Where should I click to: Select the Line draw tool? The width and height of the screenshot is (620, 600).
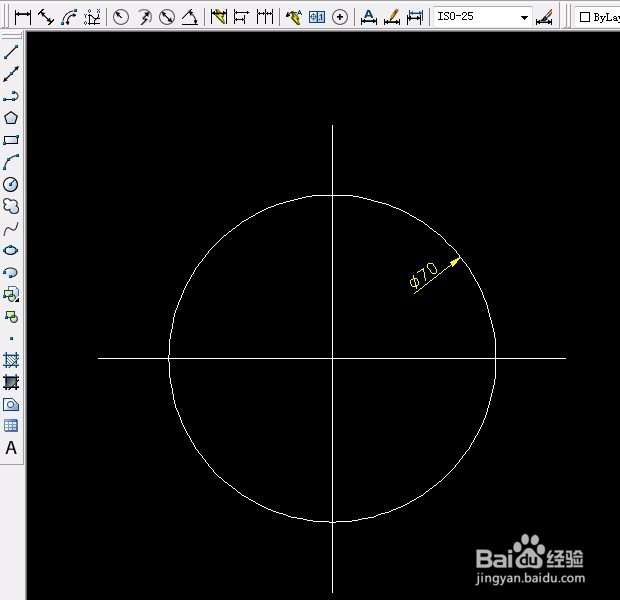pyautogui.click(x=11, y=52)
